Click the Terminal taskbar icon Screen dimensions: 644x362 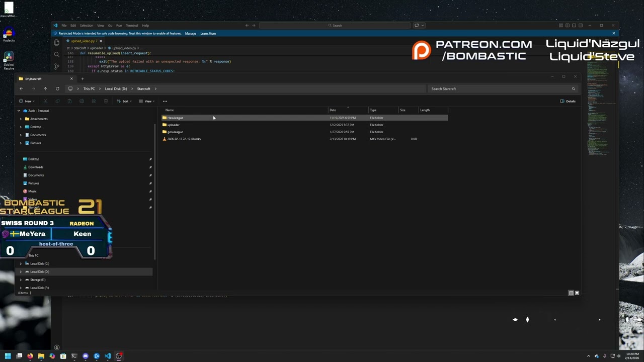click(x=74, y=356)
